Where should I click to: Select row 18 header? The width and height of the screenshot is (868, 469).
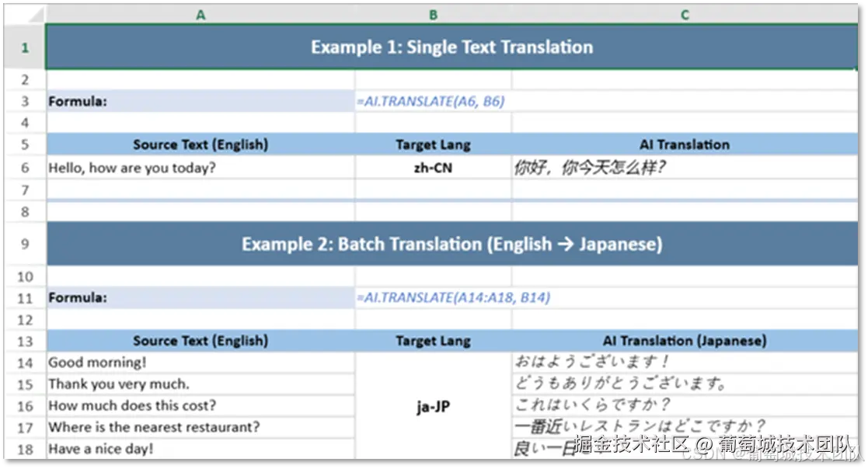pyautogui.click(x=25, y=449)
